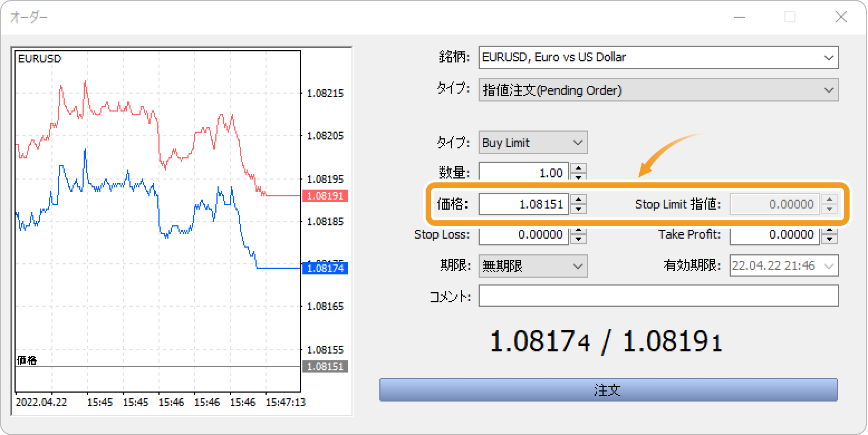Close the オーダー window
Image resolution: width=868 pixels, height=435 pixels.
[841, 17]
